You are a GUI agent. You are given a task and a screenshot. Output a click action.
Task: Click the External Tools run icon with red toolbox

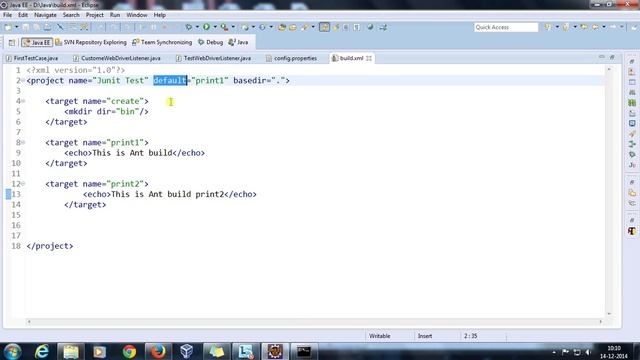pyautogui.click(x=224, y=27)
